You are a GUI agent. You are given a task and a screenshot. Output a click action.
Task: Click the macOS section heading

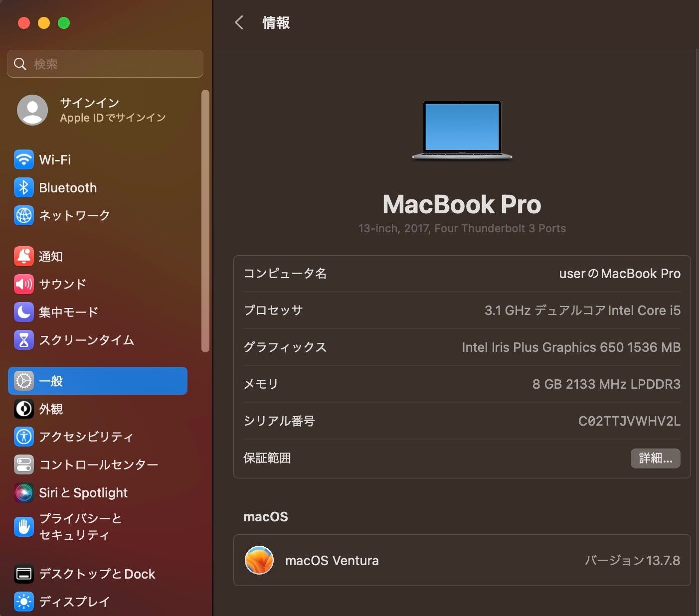pos(266,517)
